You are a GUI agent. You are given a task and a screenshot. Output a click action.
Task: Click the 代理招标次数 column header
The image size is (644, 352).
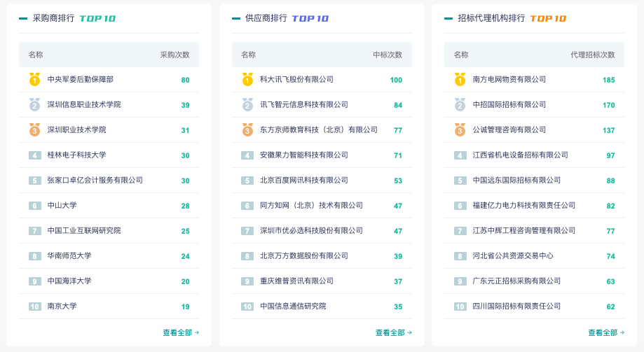click(x=593, y=55)
